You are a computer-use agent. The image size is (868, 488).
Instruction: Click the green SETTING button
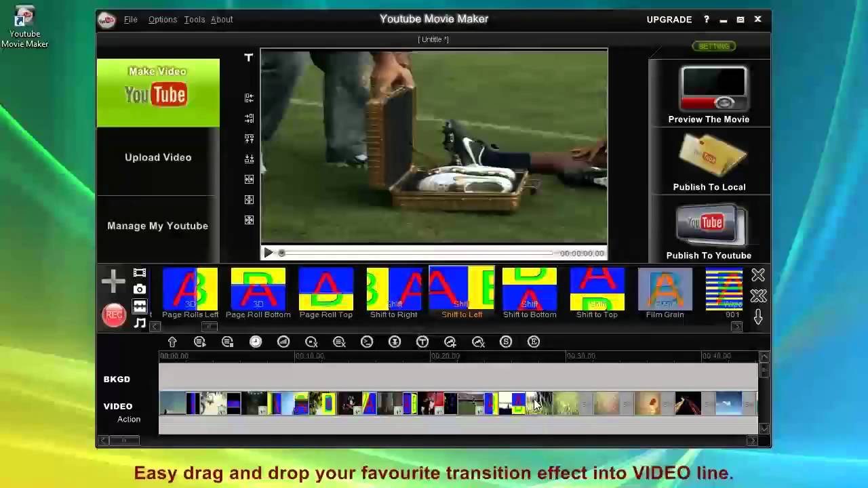click(x=714, y=46)
